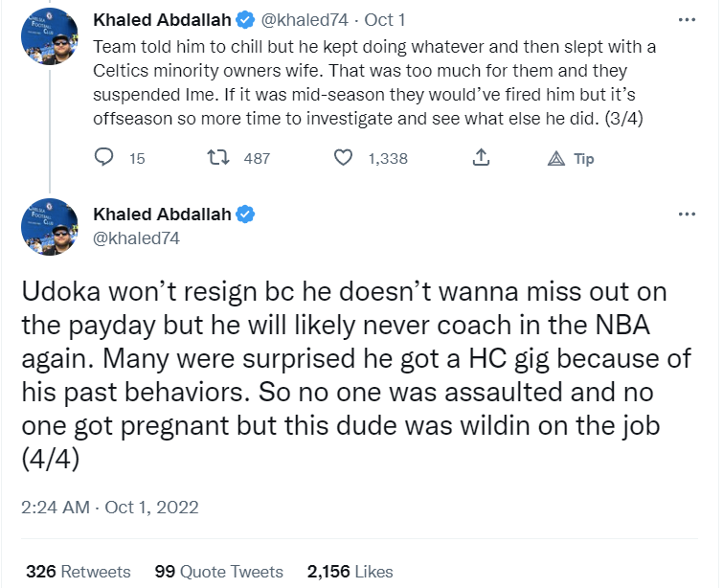The image size is (723, 588).
Task: View the 2,156 Likes list
Action: (x=350, y=572)
